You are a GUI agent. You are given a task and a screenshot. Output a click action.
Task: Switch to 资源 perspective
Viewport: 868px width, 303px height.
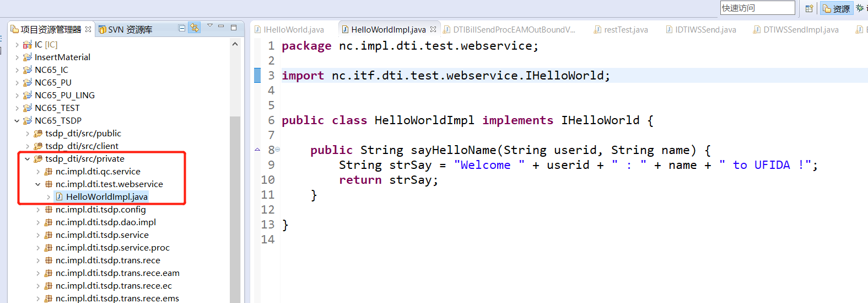[x=837, y=8]
